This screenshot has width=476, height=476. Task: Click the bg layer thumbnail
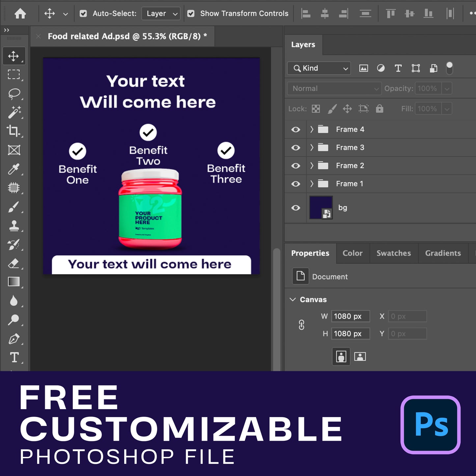pyautogui.click(x=321, y=208)
